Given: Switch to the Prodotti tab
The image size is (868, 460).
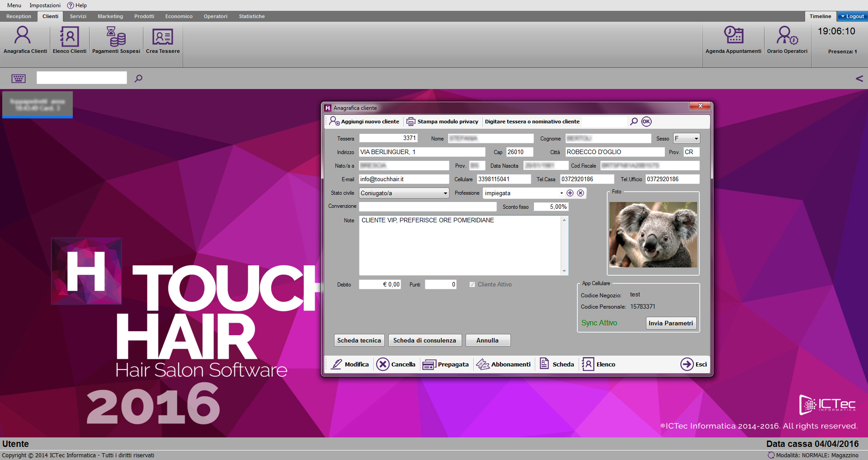Looking at the screenshot, I should (144, 16).
